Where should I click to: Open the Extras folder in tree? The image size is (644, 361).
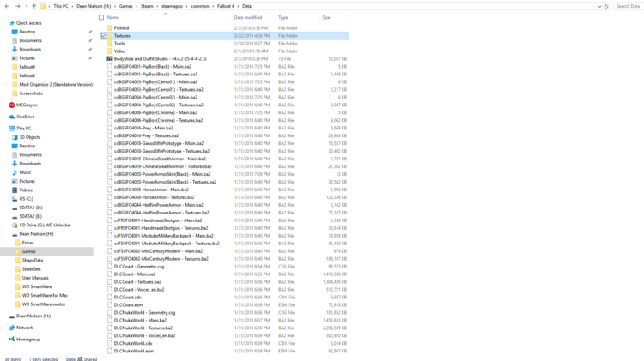(27, 243)
